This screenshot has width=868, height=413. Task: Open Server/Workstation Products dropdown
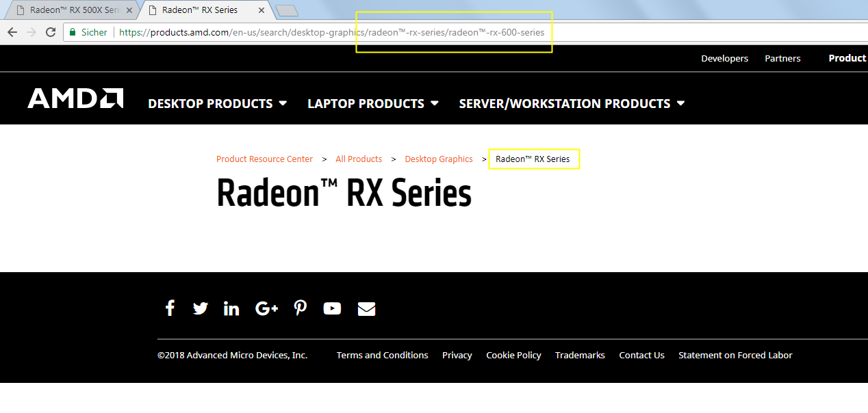click(571, 103)
